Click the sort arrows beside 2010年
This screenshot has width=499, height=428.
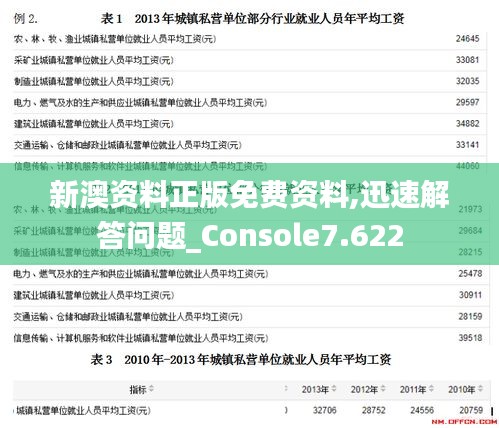point(480,389)
